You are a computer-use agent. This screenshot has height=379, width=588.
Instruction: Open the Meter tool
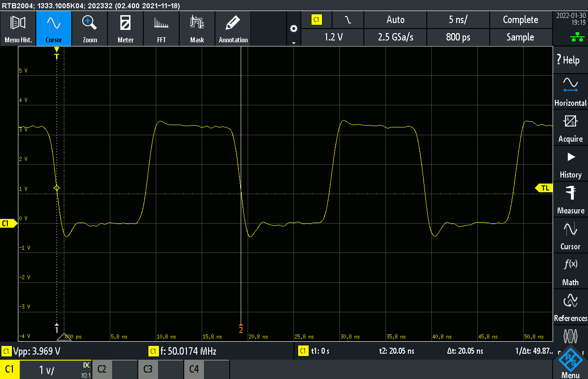tap(125, 29)
